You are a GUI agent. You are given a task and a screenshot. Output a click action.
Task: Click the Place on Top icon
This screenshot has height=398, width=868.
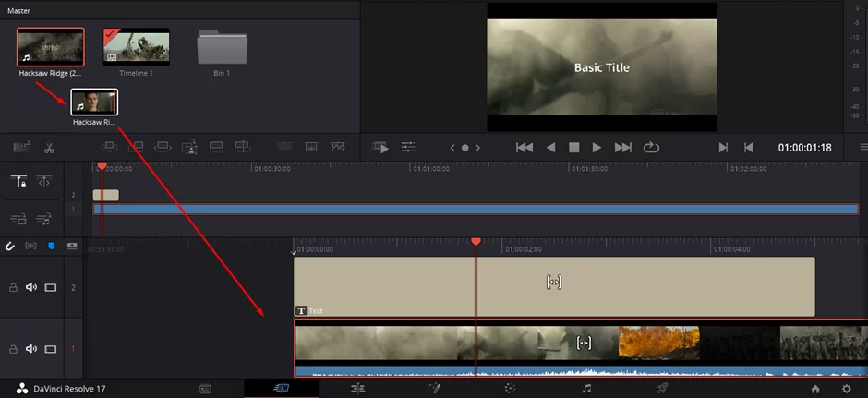pos(216,147)
